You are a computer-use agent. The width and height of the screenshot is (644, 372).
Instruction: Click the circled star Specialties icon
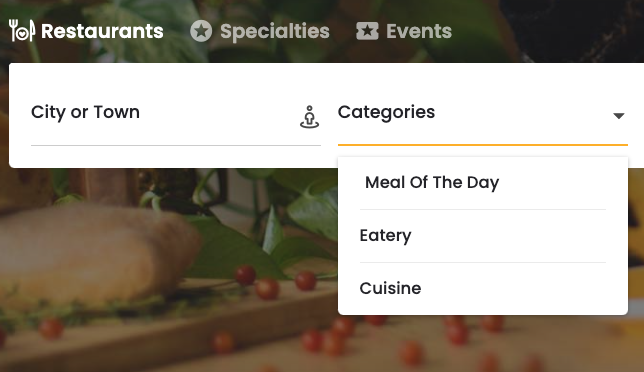click(201, 31)
